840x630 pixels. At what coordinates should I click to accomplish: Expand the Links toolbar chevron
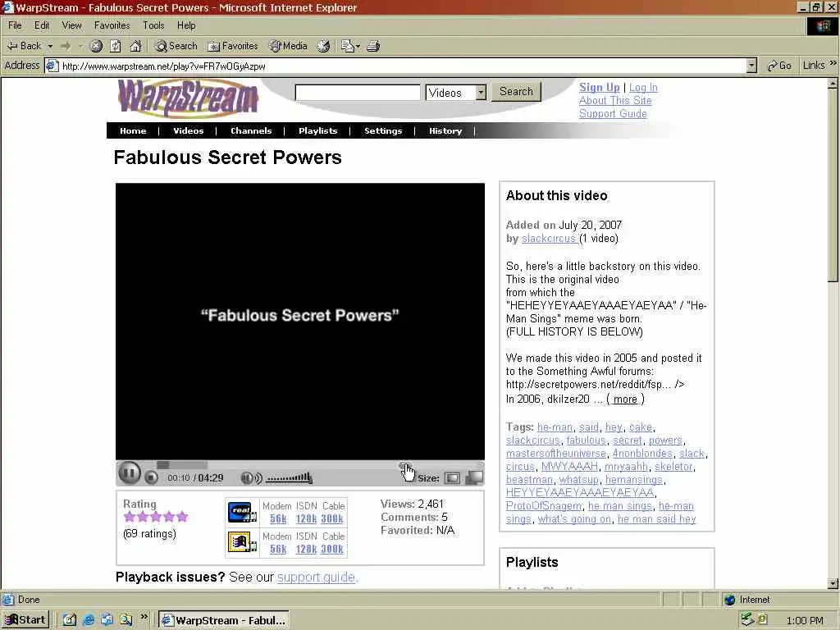(833, 64)
